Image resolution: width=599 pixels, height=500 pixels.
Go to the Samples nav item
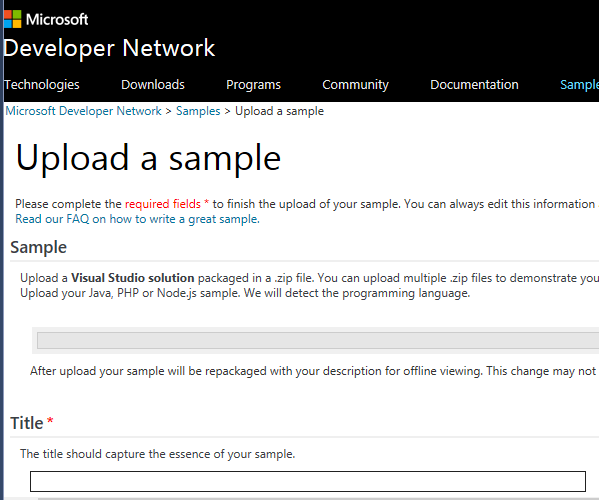click(579, 84)
